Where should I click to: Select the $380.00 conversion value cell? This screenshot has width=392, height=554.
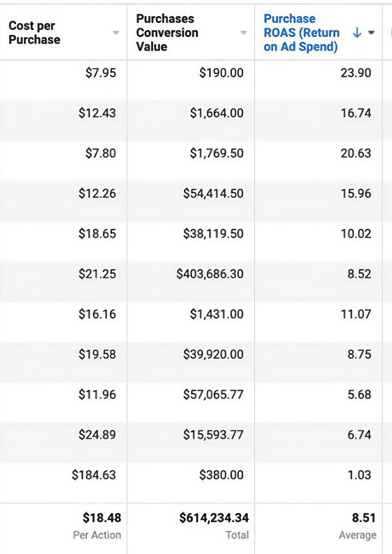coord(222,475)
